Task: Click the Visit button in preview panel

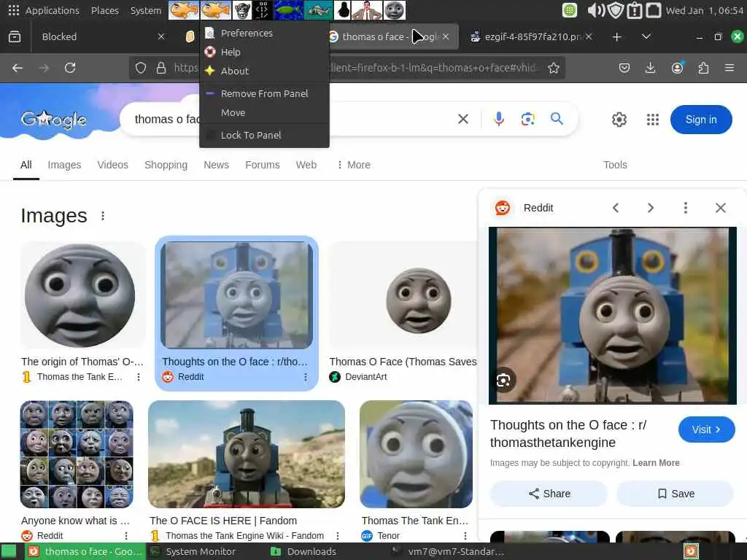Action: pos(706,429)
